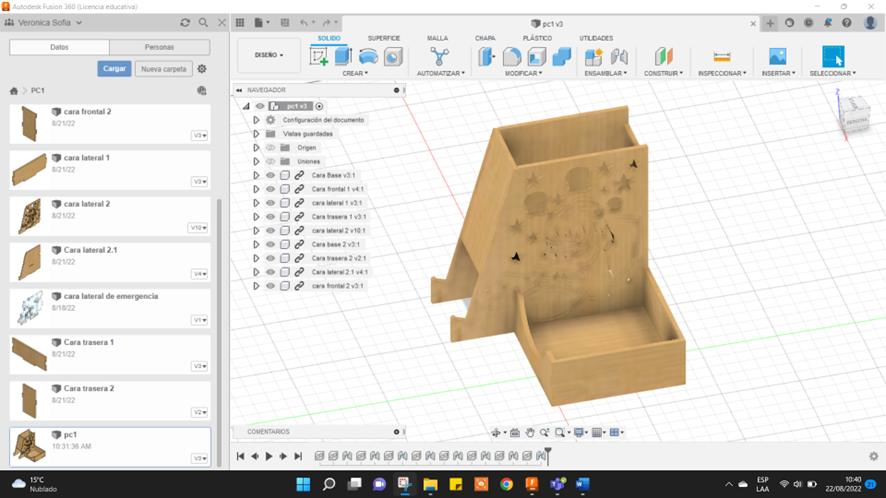Expand the Vistas guardadas node
This screenshot has width=886, height=498.
pos(256,134)
